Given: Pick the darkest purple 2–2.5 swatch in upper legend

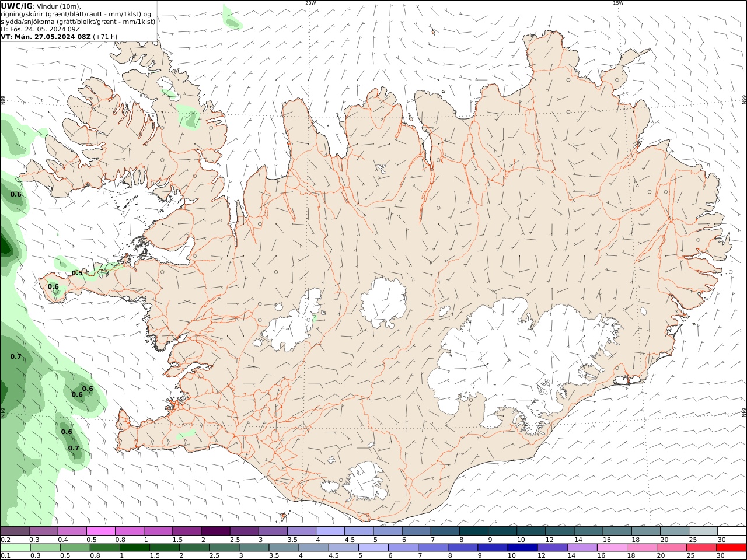Looking at the screenshot, I should (215, 531).
